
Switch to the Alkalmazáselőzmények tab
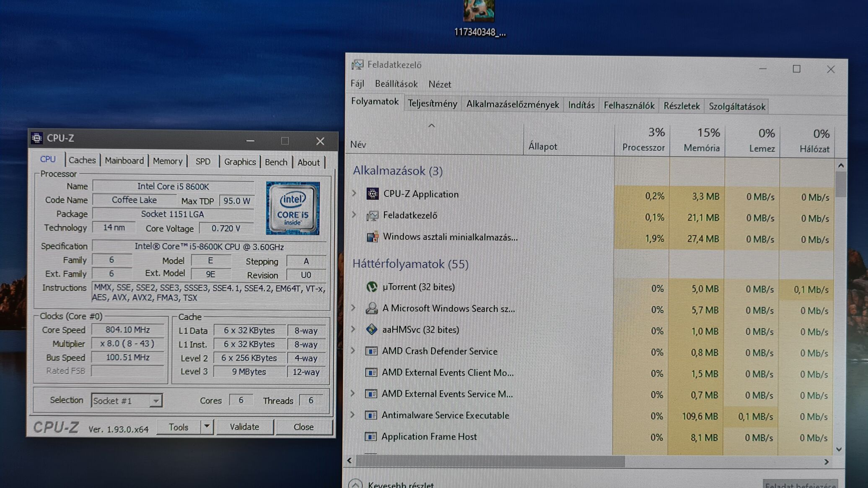(513, 104)
